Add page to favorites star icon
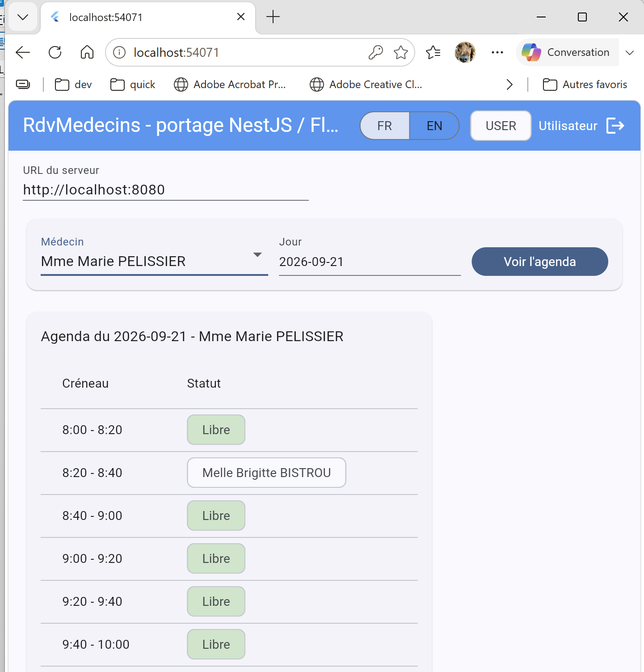 pos(401,52)
